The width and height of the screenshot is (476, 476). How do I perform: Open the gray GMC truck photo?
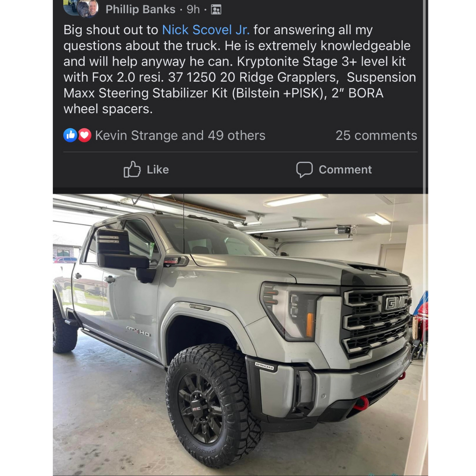(240, 335)
